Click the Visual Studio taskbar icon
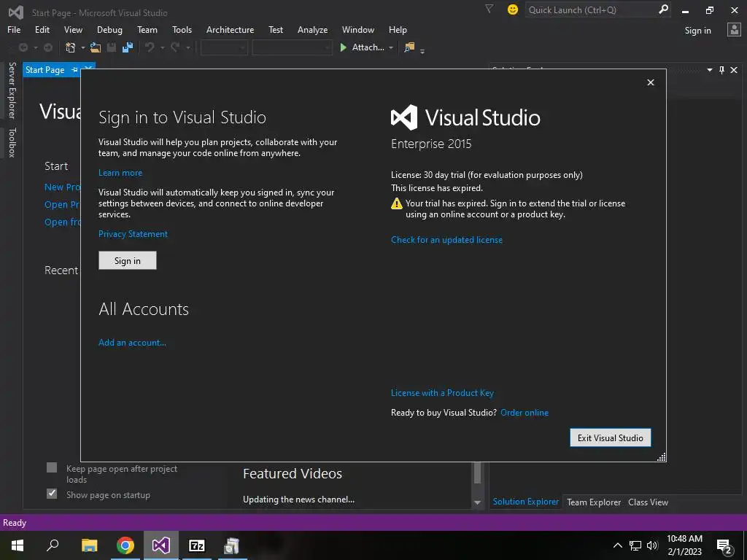The width and height of the screenshot is (747, 560). click(x=161, y=545)
